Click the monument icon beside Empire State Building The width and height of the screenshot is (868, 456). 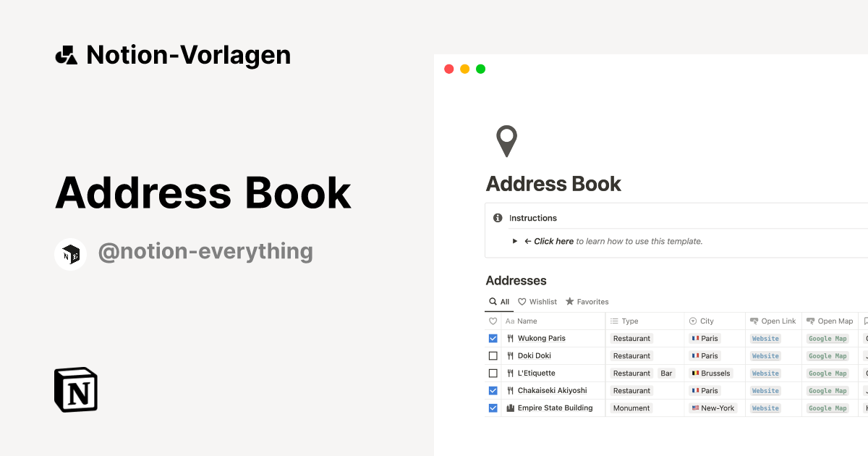coord(510,408)
